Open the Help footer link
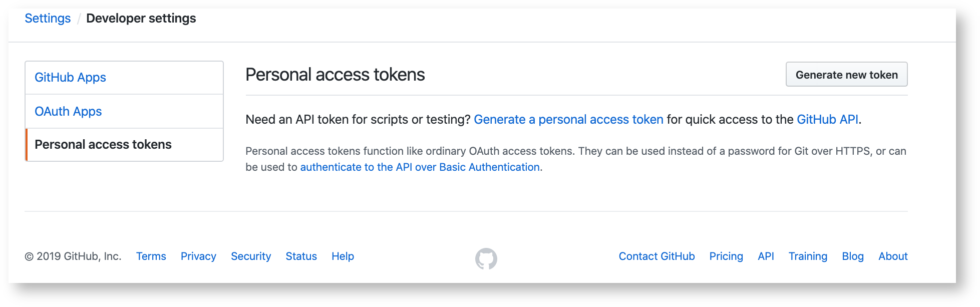 click(x=343, y=256)
